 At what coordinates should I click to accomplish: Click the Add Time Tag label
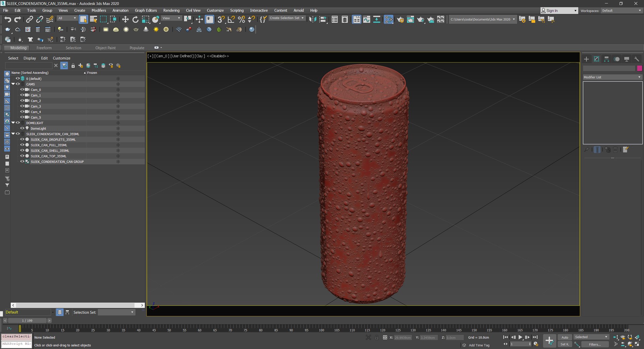(479, 345)
